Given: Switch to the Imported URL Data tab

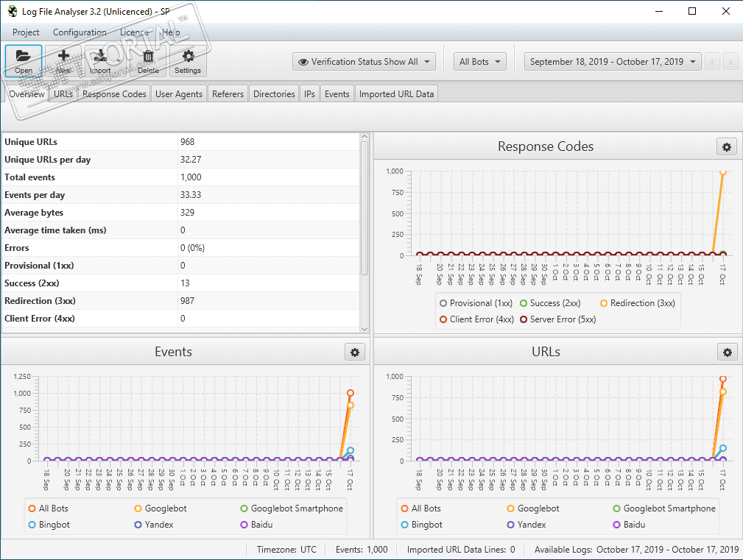Looking at the screenshot, I should [x=396, y=94].
